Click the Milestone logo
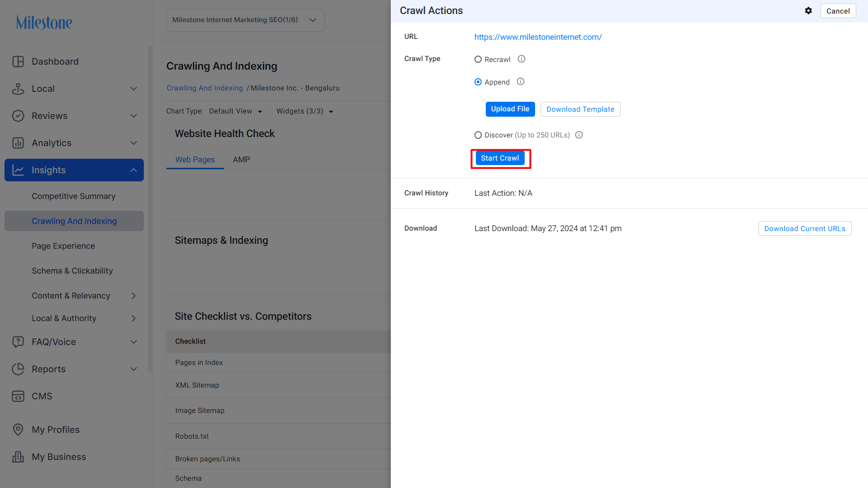 (44, 22)
